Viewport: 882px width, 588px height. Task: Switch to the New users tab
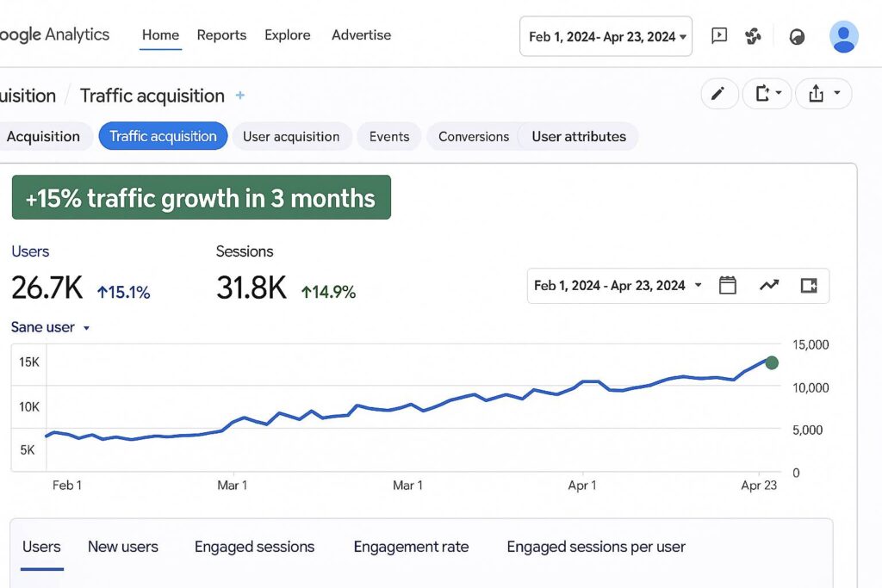(123, 547)
